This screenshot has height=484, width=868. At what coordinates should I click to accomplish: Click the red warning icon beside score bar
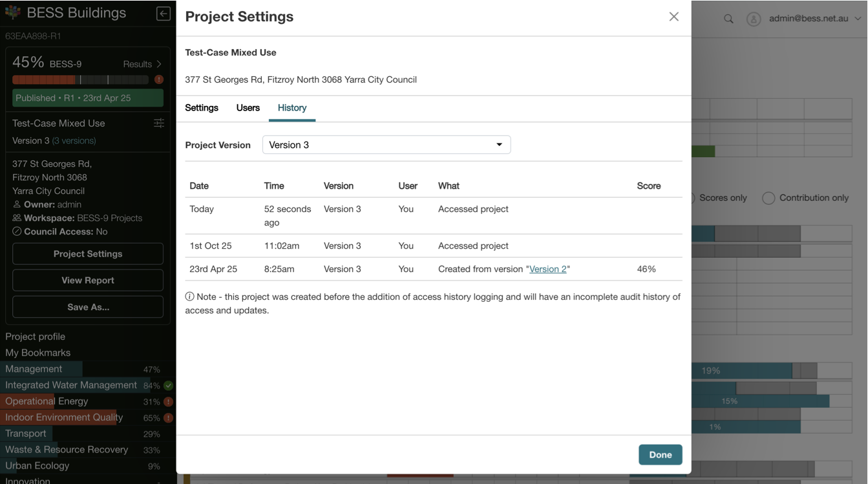tap(159, 80)
